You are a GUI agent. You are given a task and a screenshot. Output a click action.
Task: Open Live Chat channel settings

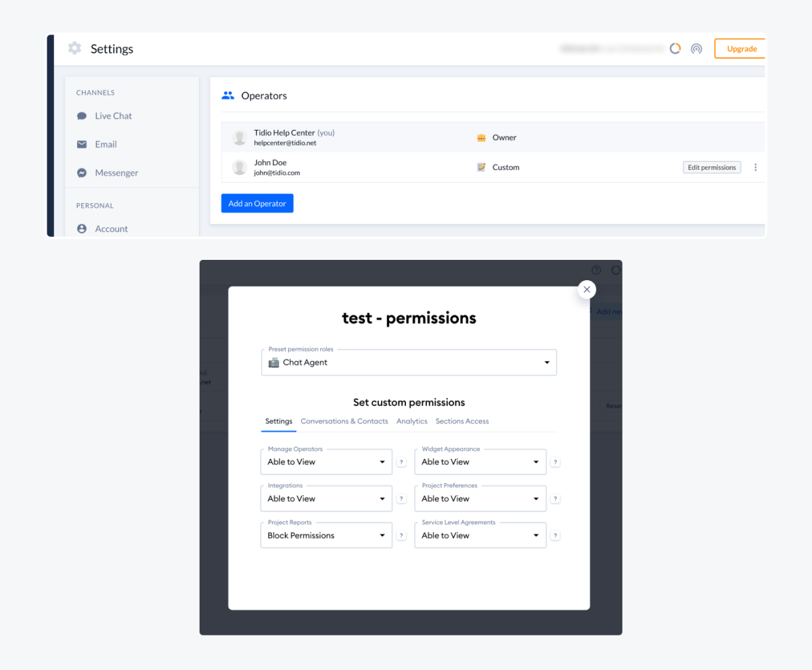113,116
